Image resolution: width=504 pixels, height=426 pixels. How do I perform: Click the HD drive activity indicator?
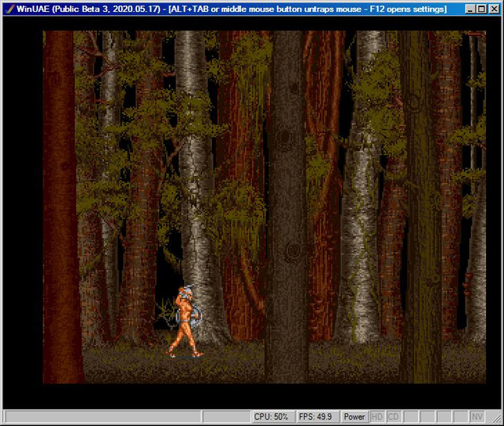[376, 417]
